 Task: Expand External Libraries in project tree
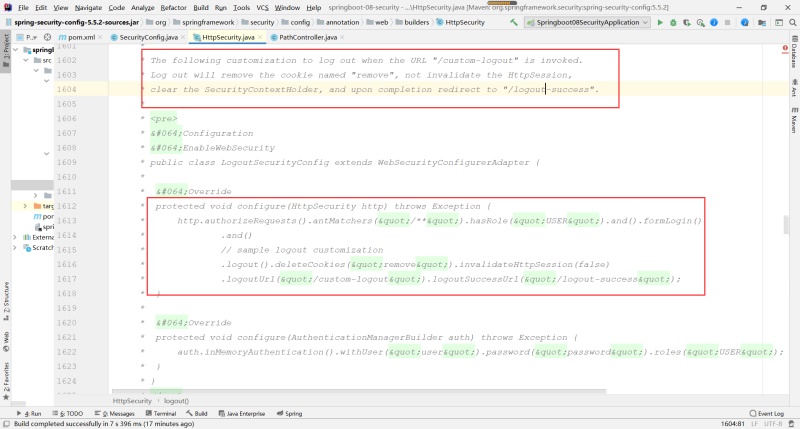pos(15,237)
